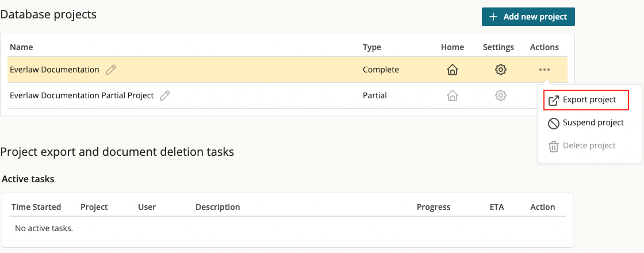Screen dimensions: 644x253
Task: Click Project export and document deletion heading
Action: [117, 152]
